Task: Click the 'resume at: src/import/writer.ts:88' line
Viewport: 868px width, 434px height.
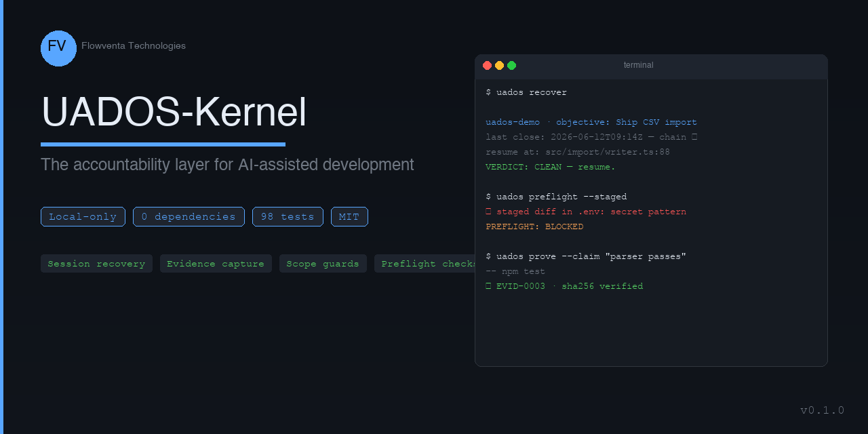Action: pyautogui.click(x=578, y=152)
